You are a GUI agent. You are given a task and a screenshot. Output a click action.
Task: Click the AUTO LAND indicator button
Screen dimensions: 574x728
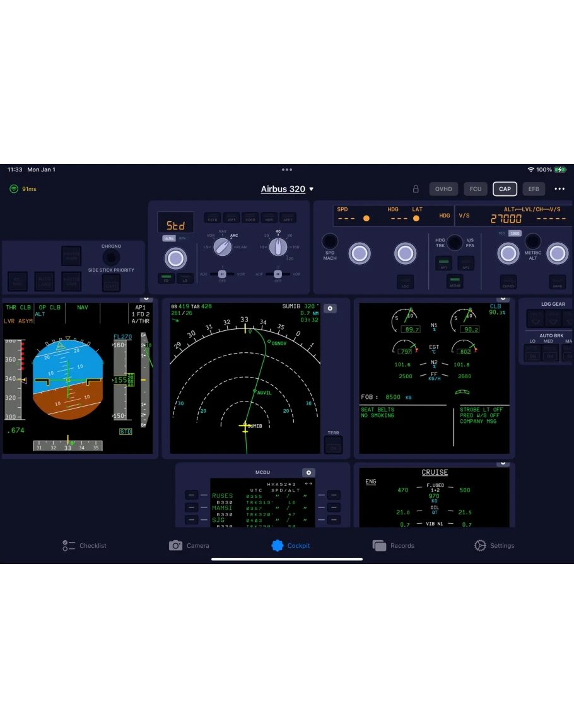45,281
